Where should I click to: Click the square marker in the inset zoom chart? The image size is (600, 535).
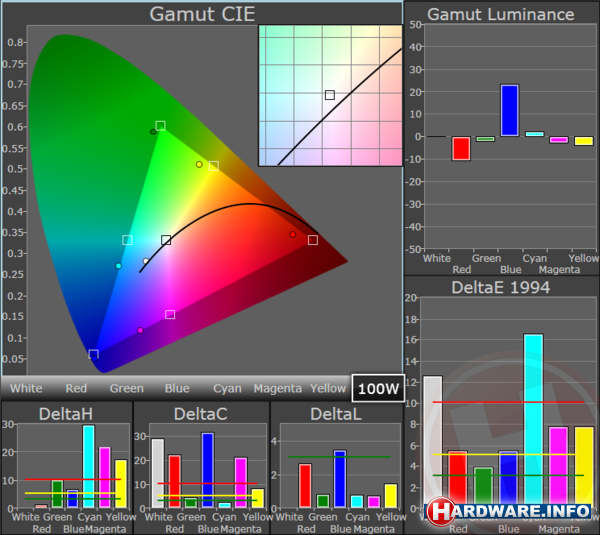(x=329, y=95)
